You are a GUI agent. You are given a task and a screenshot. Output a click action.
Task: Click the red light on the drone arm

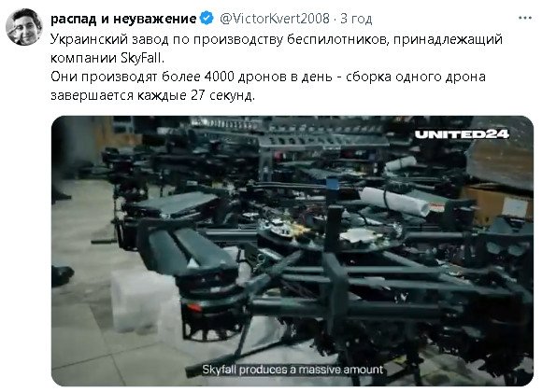pos(193,307)
